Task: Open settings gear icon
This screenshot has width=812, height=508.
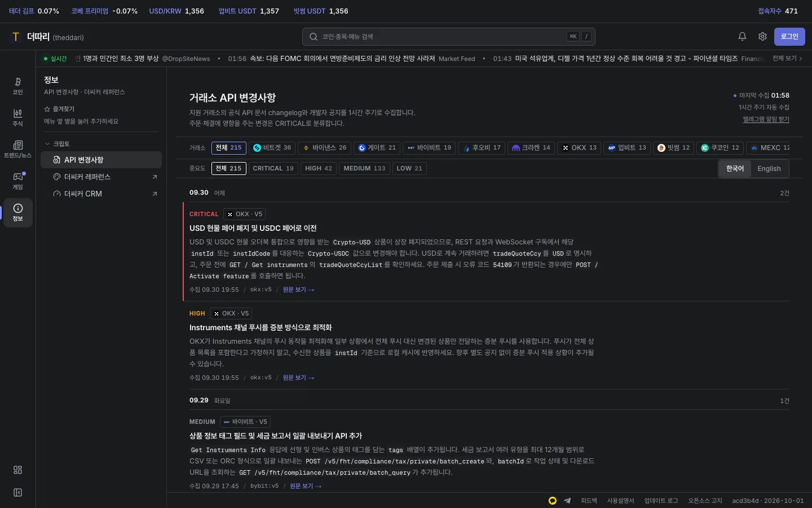Action: pyautogui.click(x=762, y=36)
